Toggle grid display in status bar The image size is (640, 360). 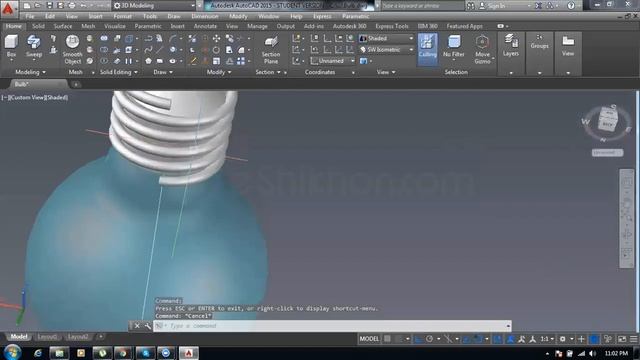(x=387, y=339)
